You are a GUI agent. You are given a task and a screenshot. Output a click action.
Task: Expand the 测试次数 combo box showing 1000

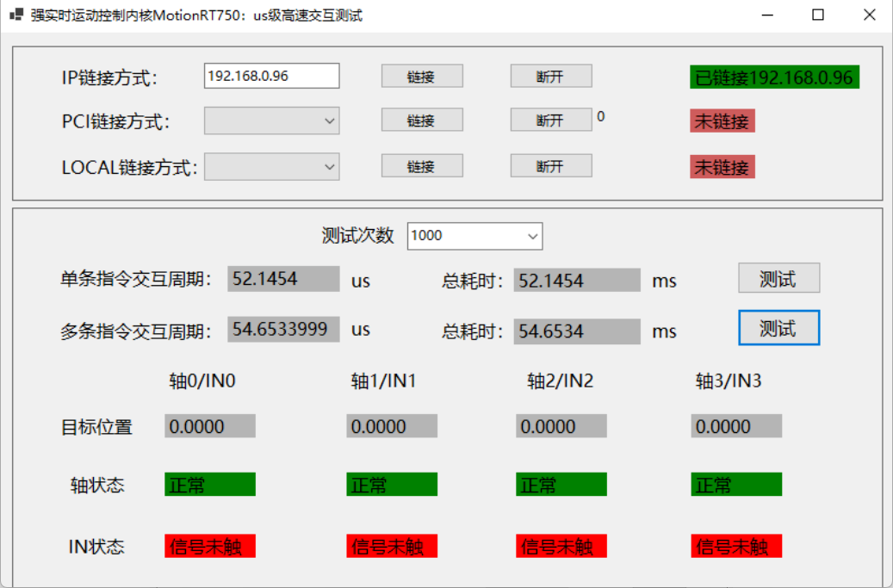[x=475, y=236]
